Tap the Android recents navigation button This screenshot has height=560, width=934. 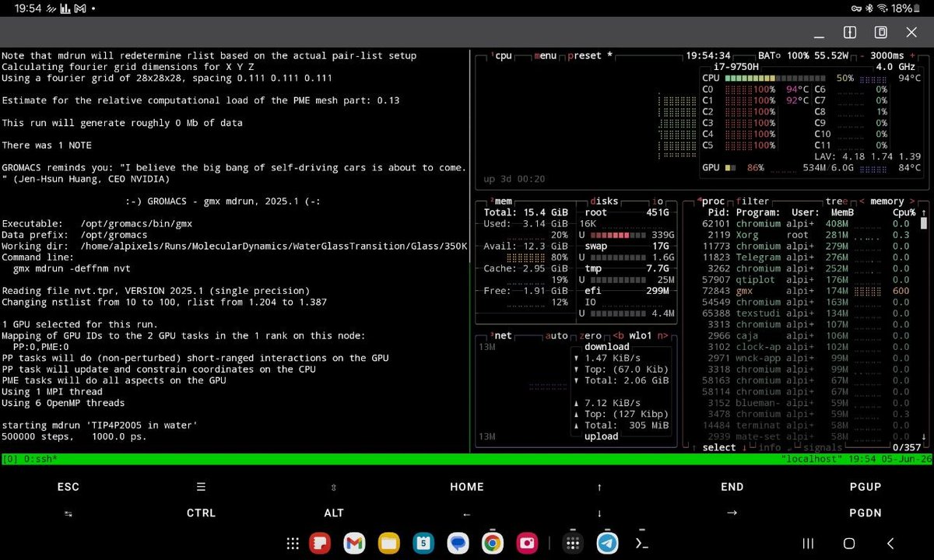[808, 544]
